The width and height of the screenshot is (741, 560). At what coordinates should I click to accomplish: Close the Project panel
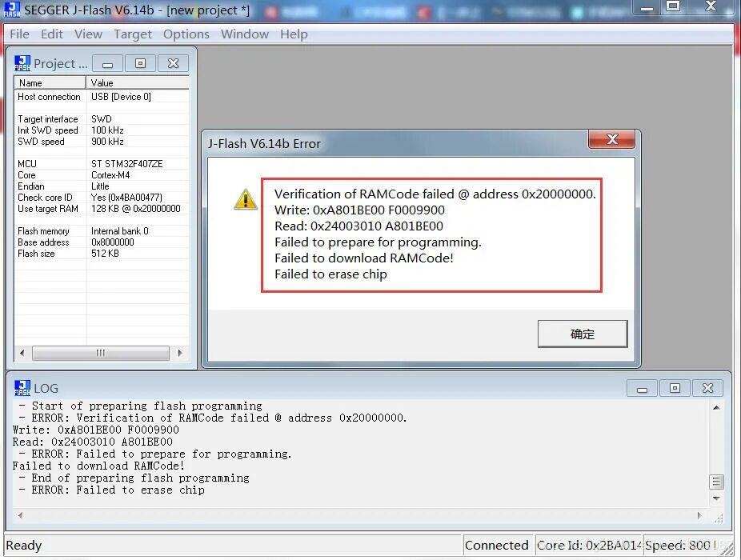173,63
